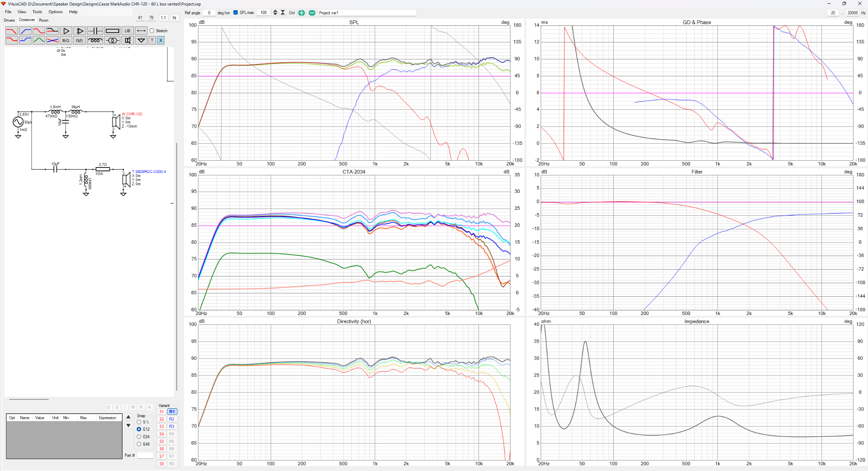This screenshot has height=471, width=868.
Task: Insert a transformer component
Action: pyautogui.click(x=112, y=40)
